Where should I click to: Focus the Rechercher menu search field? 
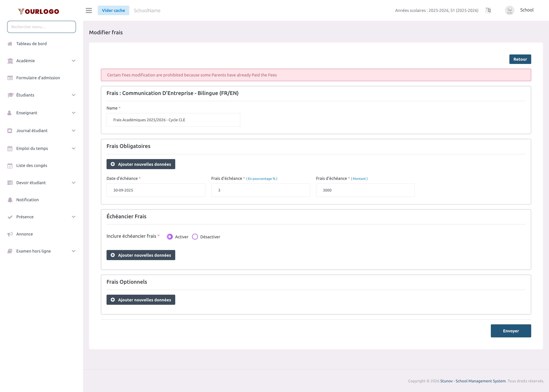pyautogui.click(x=42, y=27)
